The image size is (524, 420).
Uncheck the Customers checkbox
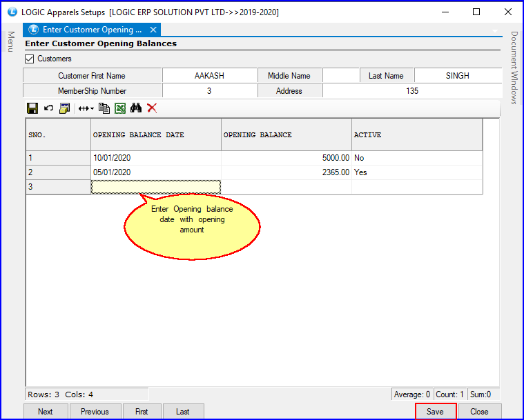tap(29, 59)
